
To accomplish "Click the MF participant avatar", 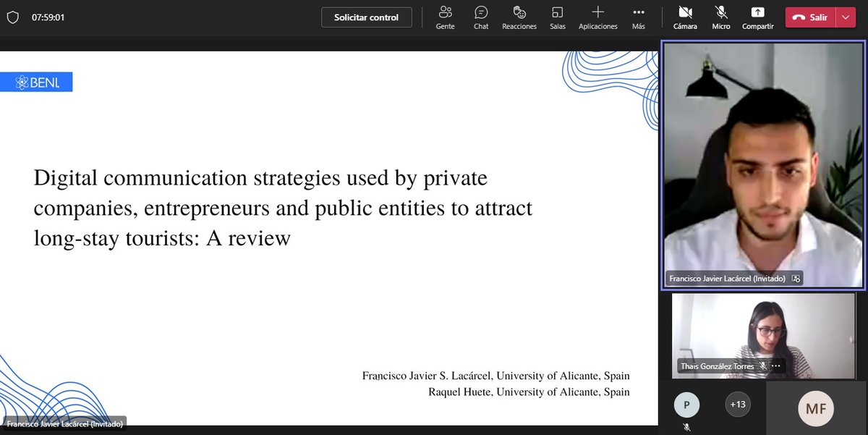I will tap(816, 408).
